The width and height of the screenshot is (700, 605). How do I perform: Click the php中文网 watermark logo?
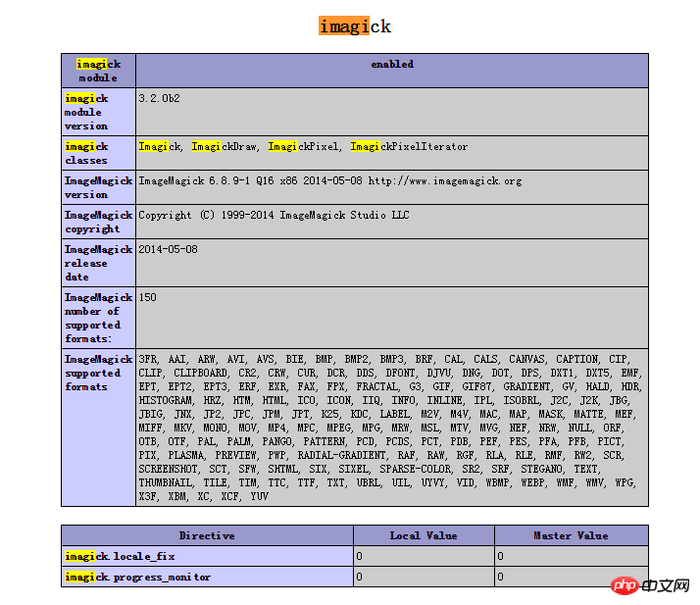pos(651,585)
